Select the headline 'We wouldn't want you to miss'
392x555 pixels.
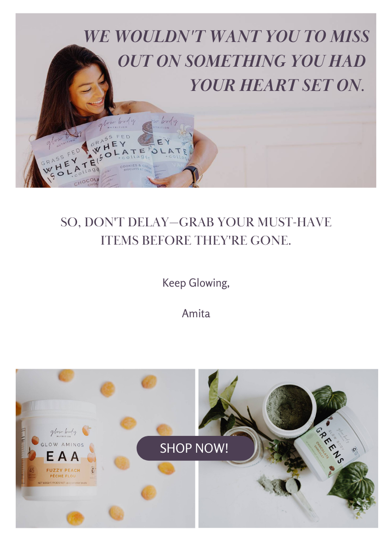click(x=226, y=37)
